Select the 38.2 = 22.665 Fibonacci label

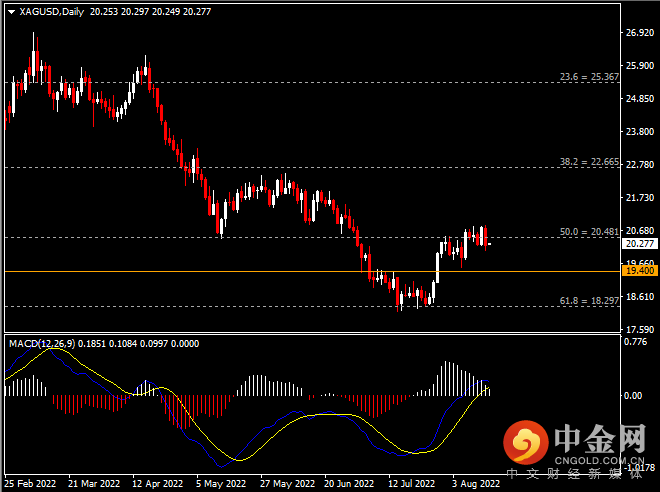[589, 162]
